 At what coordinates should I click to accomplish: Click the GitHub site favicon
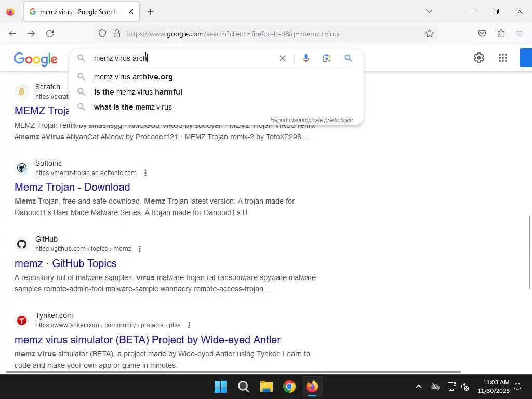coord(22,244)
